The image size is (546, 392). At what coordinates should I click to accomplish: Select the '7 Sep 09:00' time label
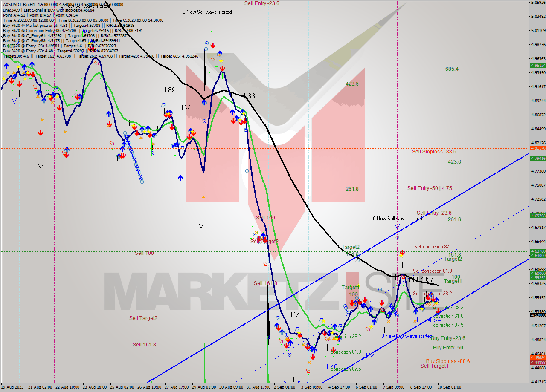[x=394, y=387]
